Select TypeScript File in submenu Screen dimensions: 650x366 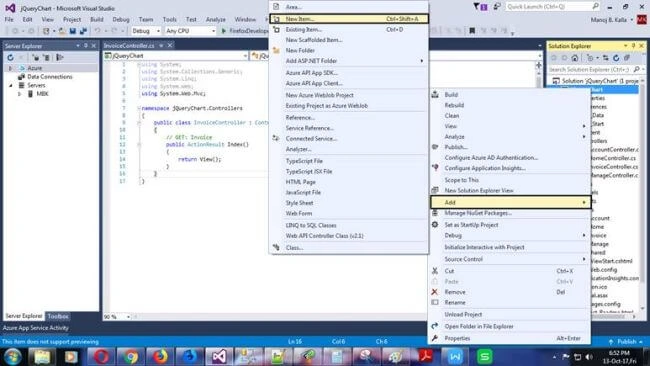point(349,161)
